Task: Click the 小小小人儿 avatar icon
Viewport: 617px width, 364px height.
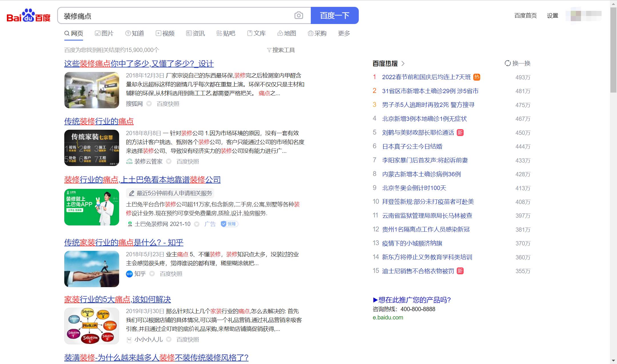Action: [x=129, y=339]
